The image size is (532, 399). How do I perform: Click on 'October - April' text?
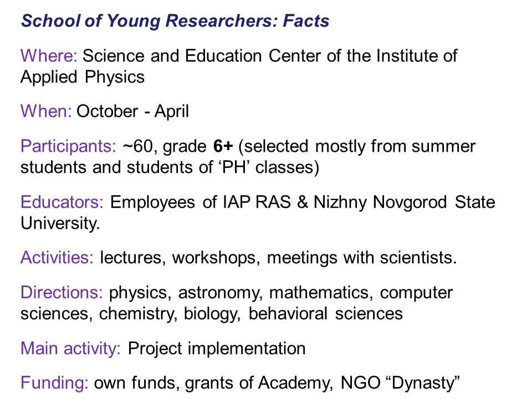[132, 112]
